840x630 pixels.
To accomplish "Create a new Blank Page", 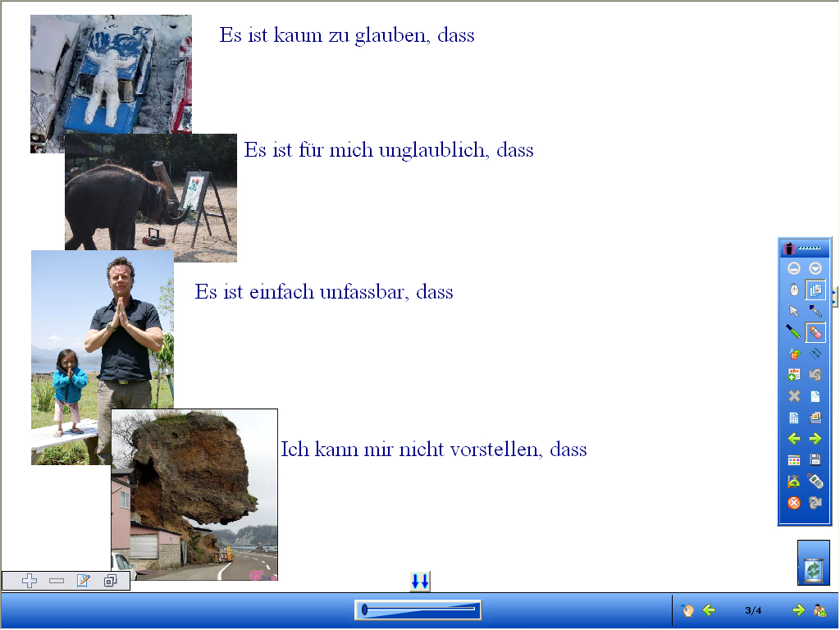I will coord(815,396).
